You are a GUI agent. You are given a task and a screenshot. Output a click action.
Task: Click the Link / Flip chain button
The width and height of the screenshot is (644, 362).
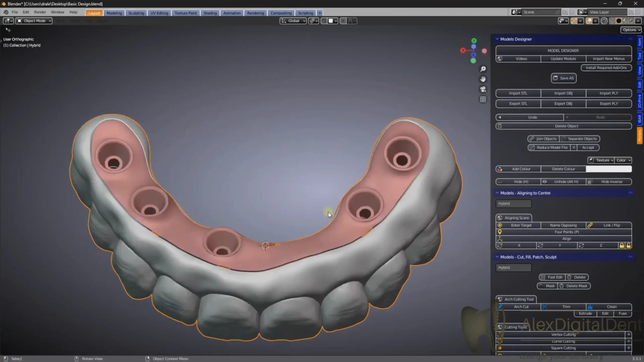(609, 225)
